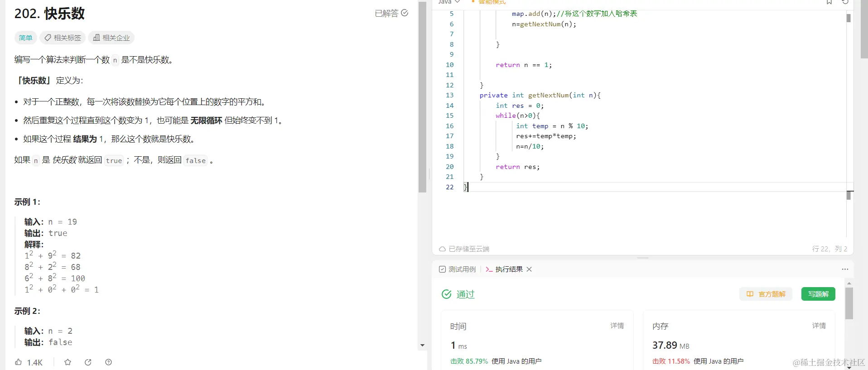Reset code with the circular arrow icon

[845, 2]
